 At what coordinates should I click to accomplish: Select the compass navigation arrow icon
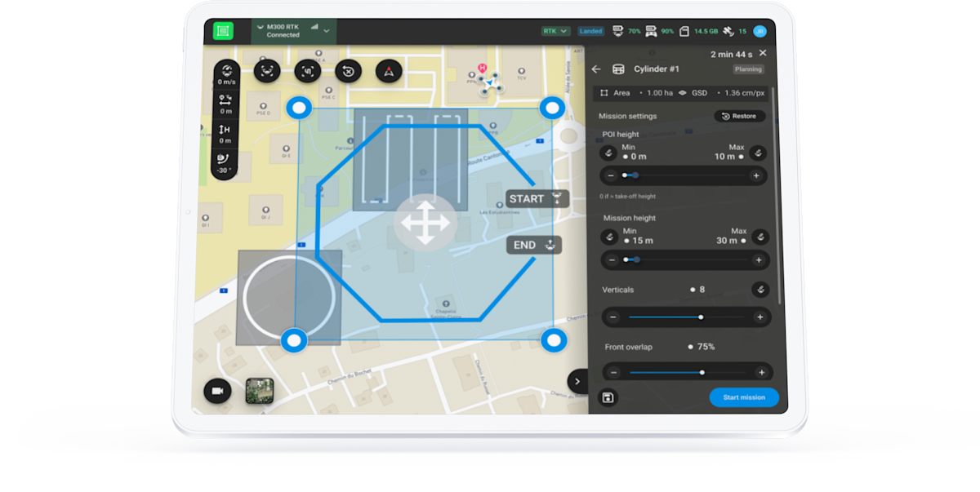coord(388,71)
